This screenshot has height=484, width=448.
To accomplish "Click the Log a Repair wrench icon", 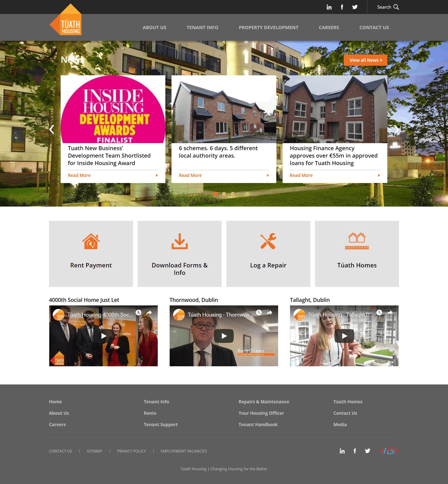I will pos(268,241).
